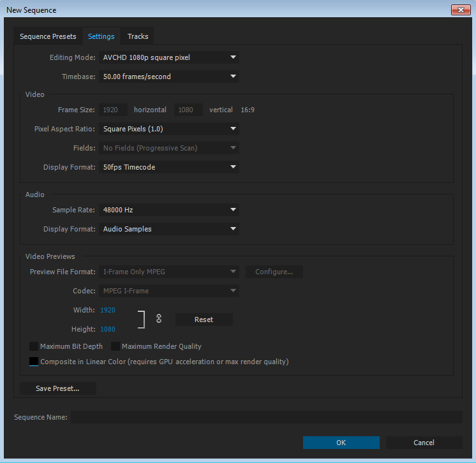476x463 pixels.
Task: Click the Save Preset button
Action: pos(57,388)
